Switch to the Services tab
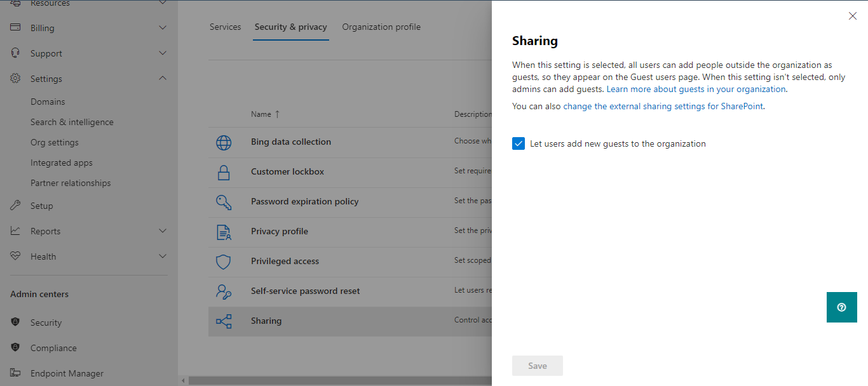 tap(225, 27)
